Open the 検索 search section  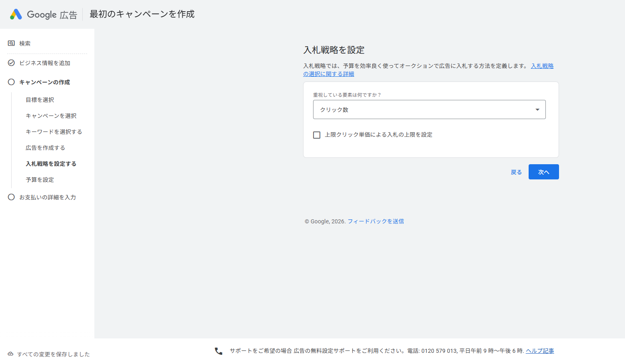(x=24, y=43)
